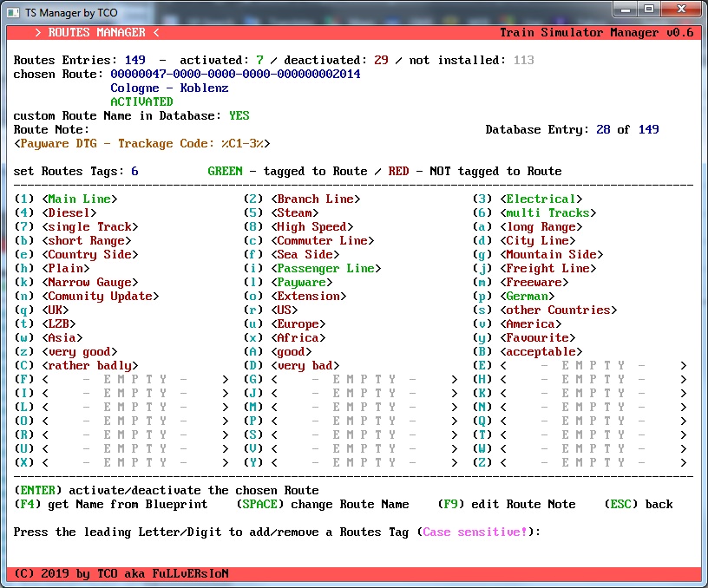Viewport: 708px width, 588px height.
Task: Select the LZB tag entry
Action: pos(45,324)
